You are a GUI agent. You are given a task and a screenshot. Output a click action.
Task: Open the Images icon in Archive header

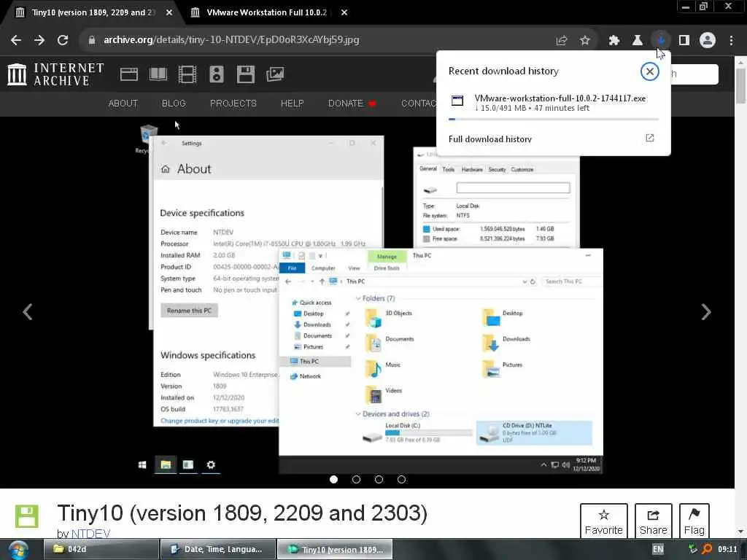coord(275,74)
